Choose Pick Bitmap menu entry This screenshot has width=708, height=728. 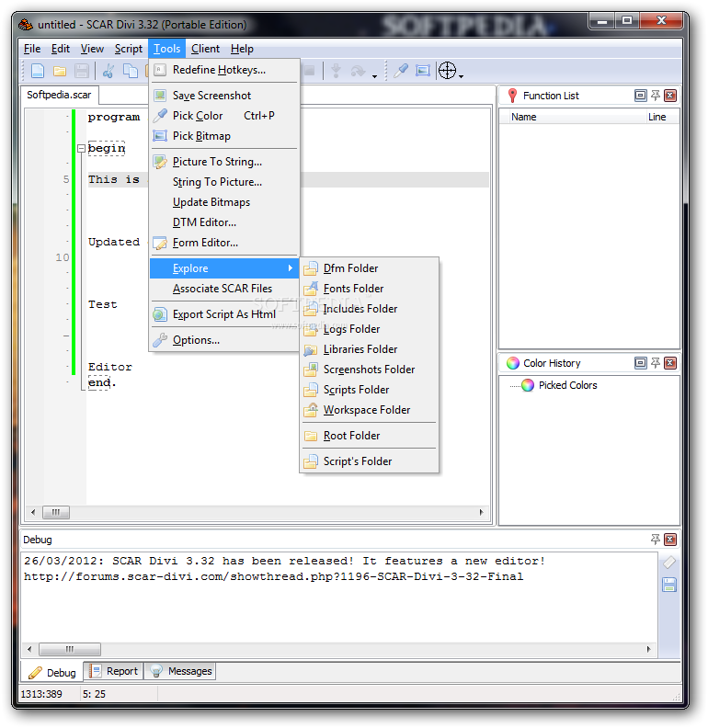[224, 136]
